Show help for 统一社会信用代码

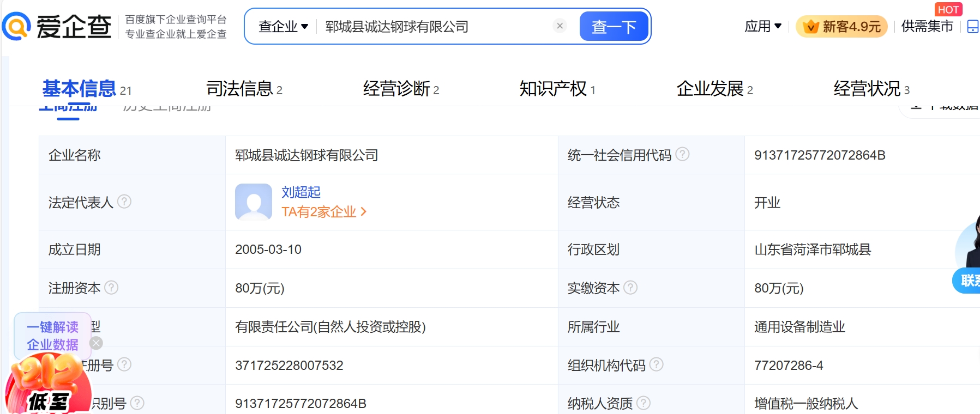coord(683,154)
